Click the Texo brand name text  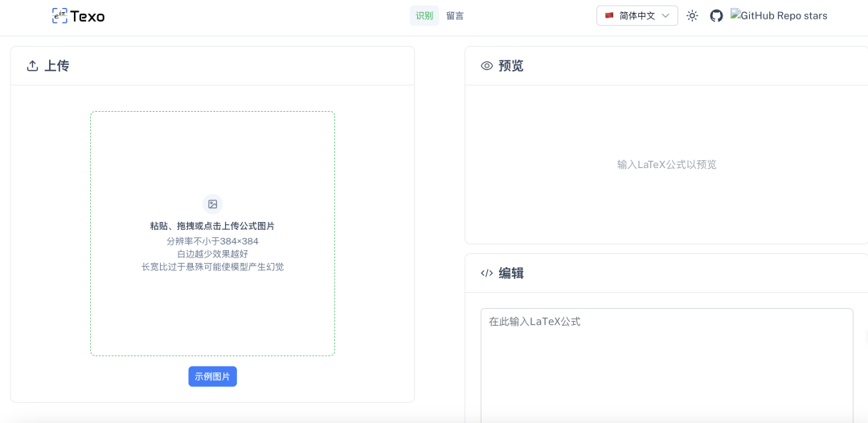88,16
